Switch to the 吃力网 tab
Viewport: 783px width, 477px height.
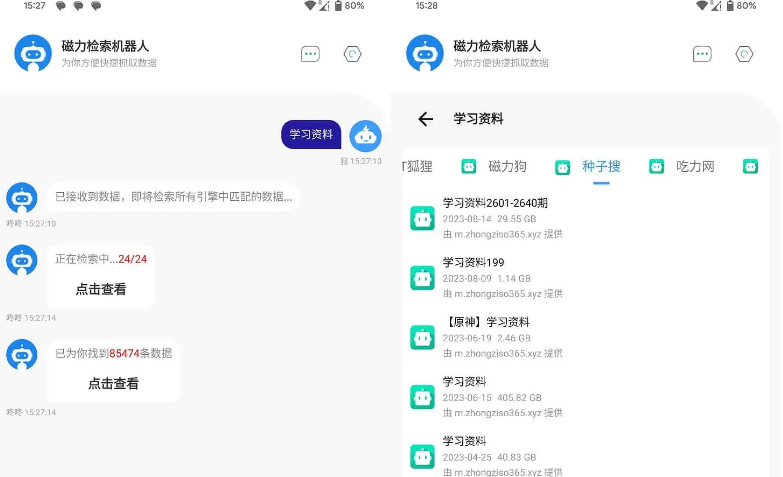tap(695, 166)
